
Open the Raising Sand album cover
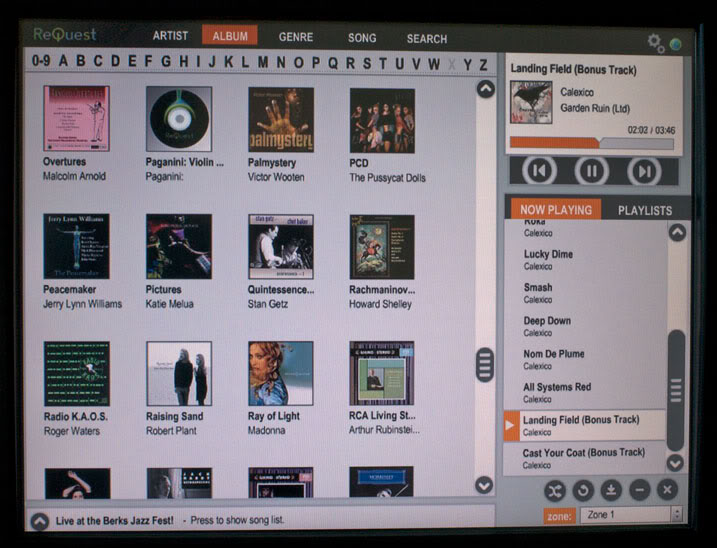pos(179,373)
